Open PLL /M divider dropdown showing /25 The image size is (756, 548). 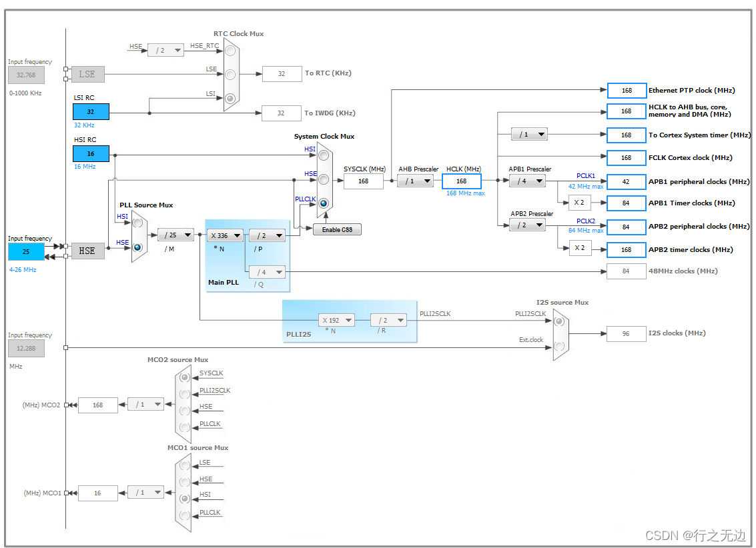(x=176, y=235)
